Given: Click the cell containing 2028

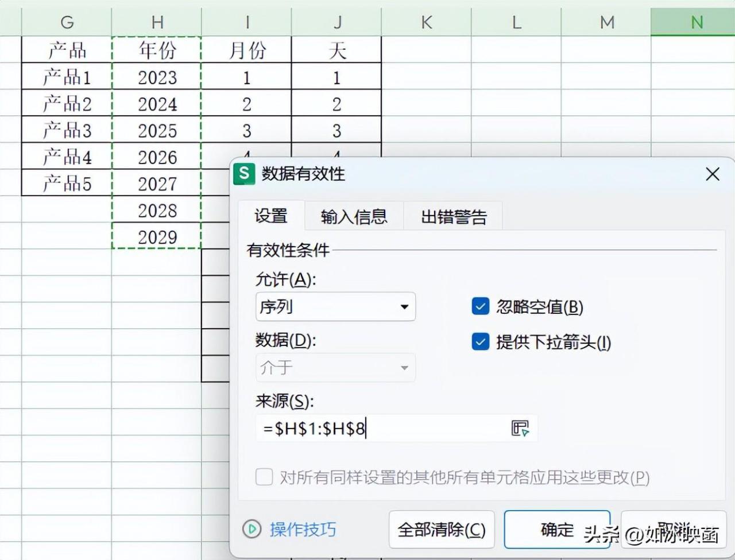Looking at the screenshot, I should [157, 209].
